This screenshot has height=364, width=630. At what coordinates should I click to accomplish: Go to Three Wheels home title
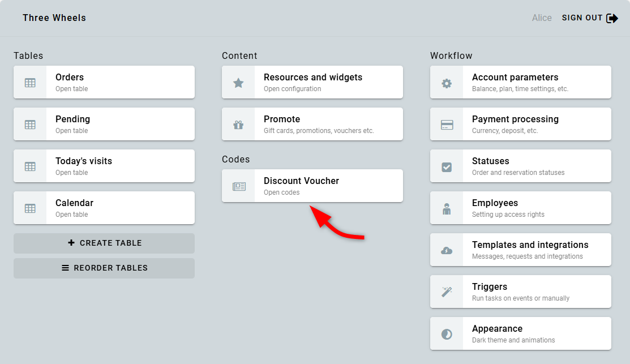coord(54,18)
